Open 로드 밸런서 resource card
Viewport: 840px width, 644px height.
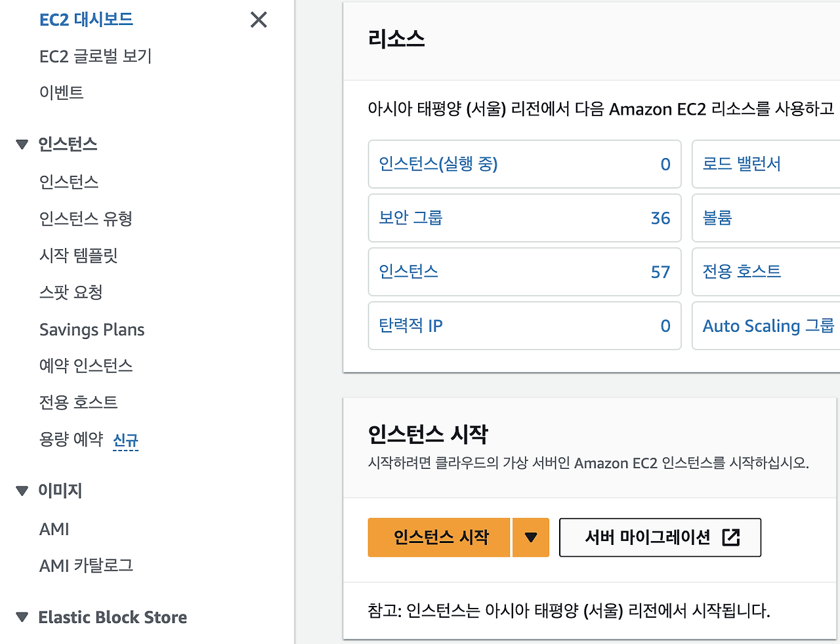[x=766, y=164]
